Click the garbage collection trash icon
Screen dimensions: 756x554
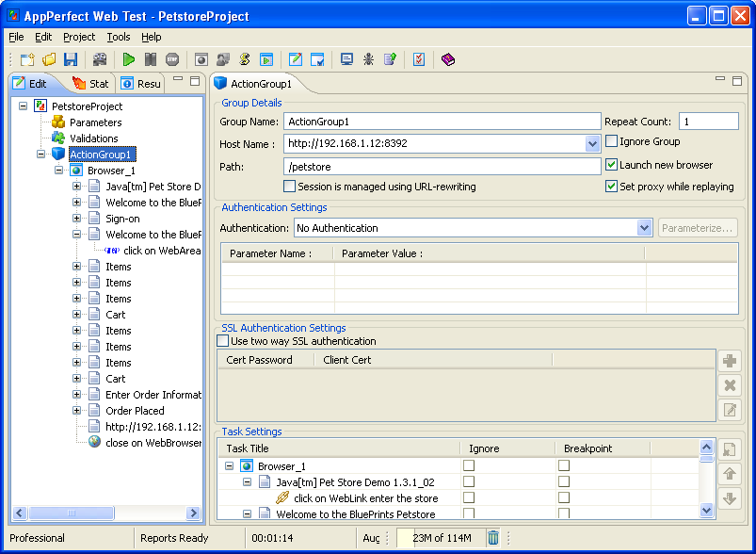coord(493,538)
